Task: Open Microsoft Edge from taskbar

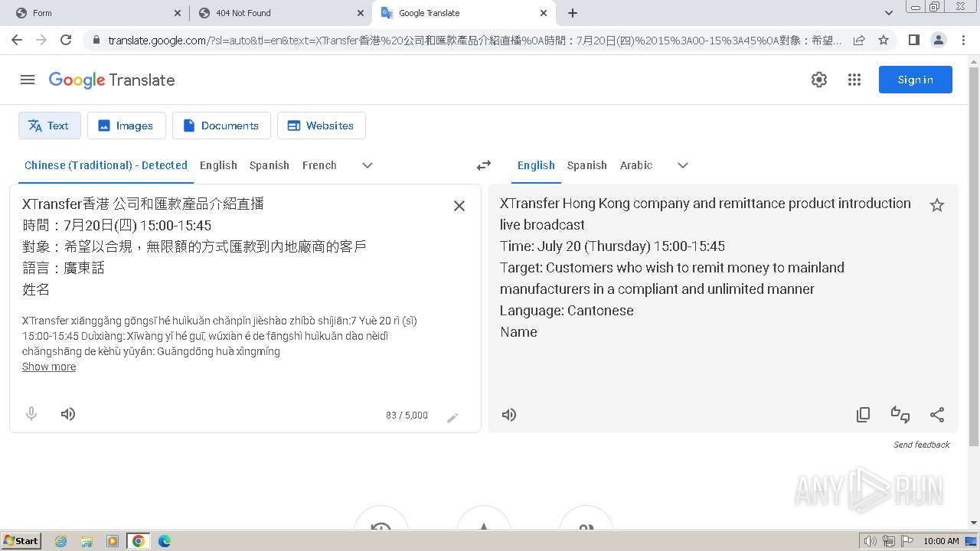Action: click(x=165, y=541)
